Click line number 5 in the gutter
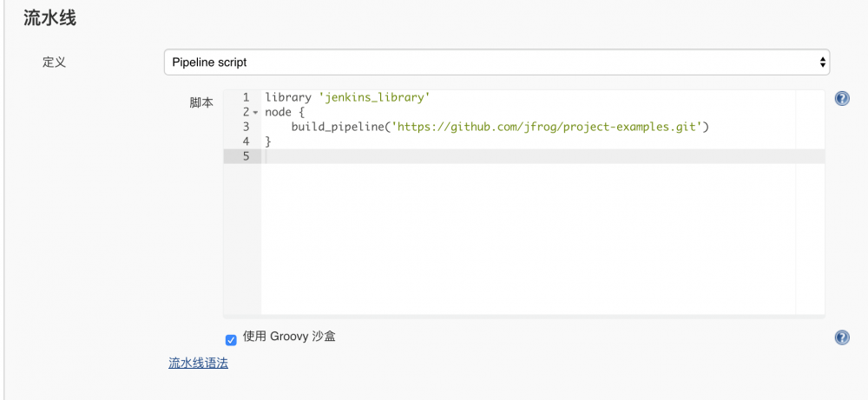The image size is (868, 400). tap(246, 156)
